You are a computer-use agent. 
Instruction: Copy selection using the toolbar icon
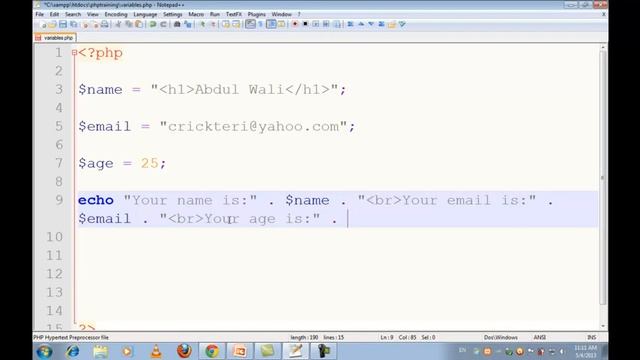click(129, 24)
